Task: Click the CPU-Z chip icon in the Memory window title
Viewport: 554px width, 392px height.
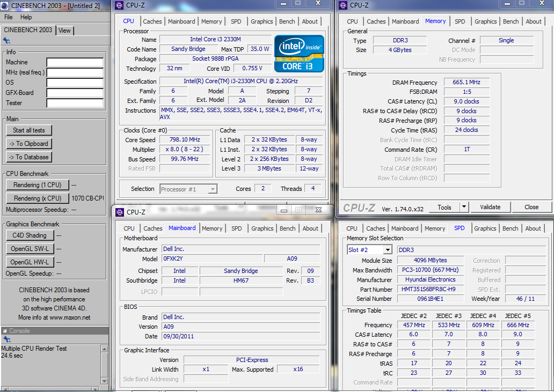Action: [343, 5]
